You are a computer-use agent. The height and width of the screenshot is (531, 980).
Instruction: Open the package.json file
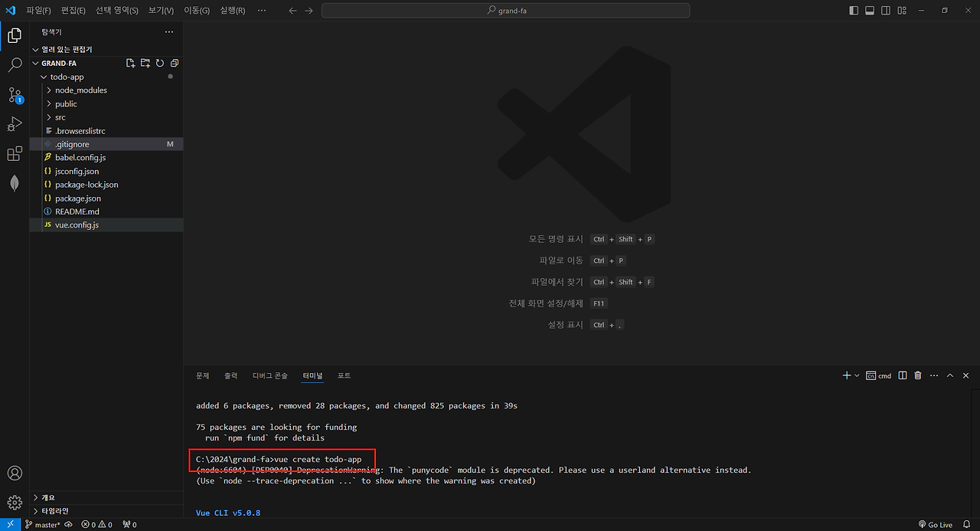pyautogui.click(x=106, y=198)
